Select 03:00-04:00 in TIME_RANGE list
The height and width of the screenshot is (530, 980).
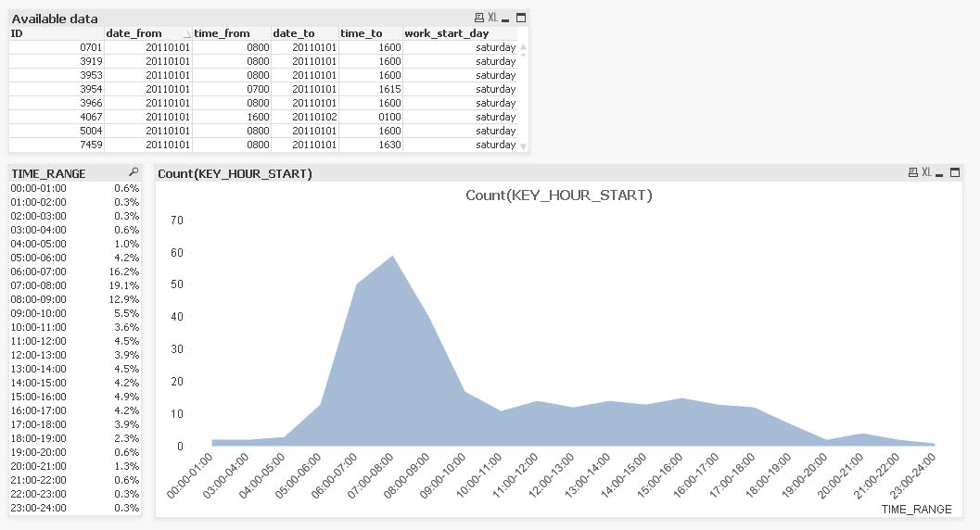tap(75, 230)
